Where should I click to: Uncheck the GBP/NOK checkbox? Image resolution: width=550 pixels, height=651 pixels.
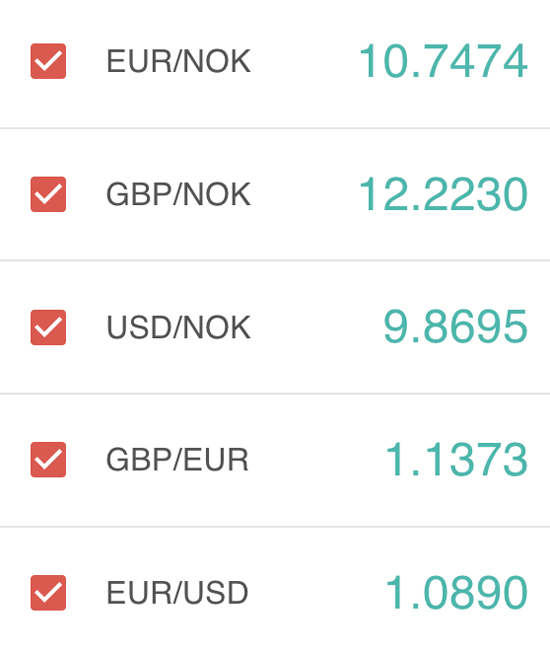pyautogui.click(x=48, y=194)
